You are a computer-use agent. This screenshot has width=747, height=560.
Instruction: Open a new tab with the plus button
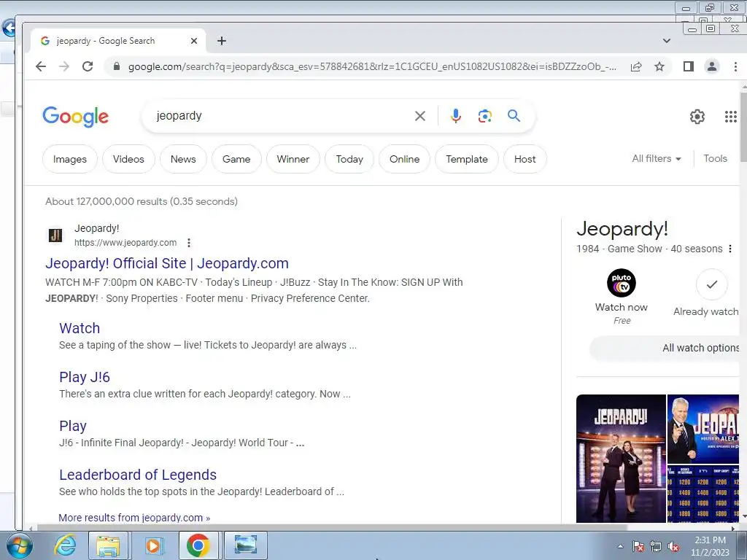222,41
